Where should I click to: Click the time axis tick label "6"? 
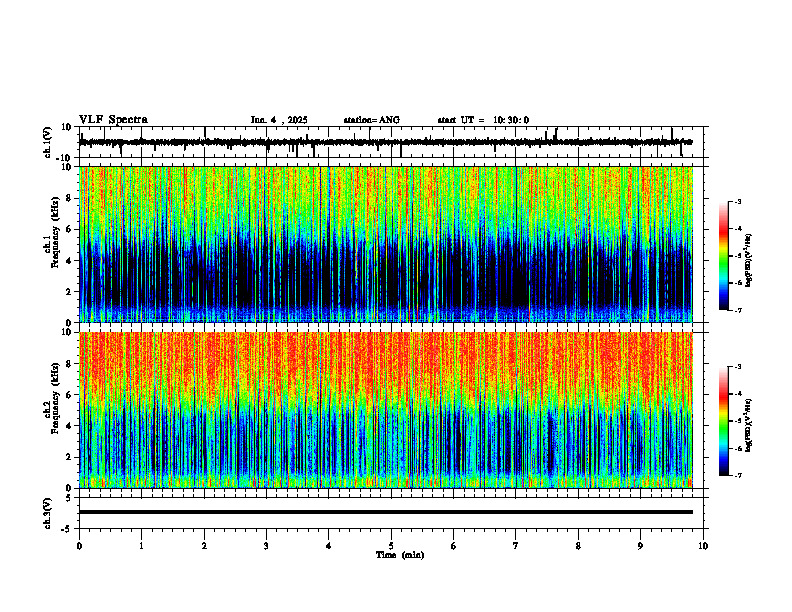pyautogui.click(x=454, y=546)
